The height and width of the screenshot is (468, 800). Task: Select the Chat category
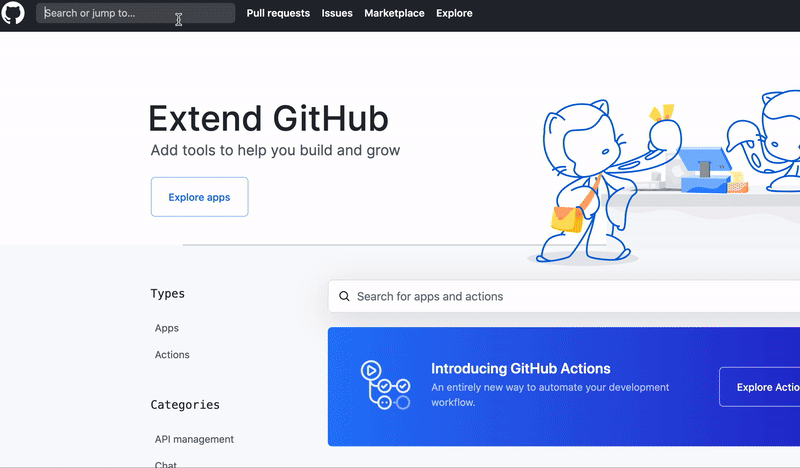pos(165,464)
